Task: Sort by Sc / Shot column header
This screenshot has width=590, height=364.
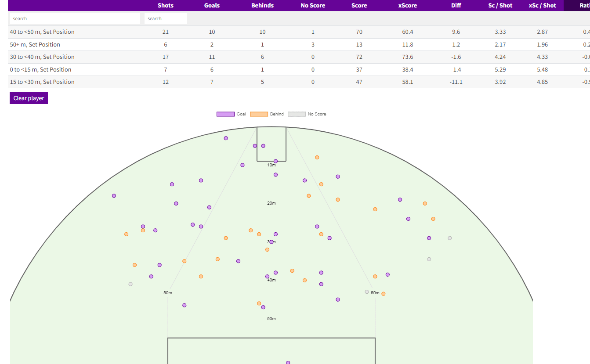Action: (x=500, y=6)
